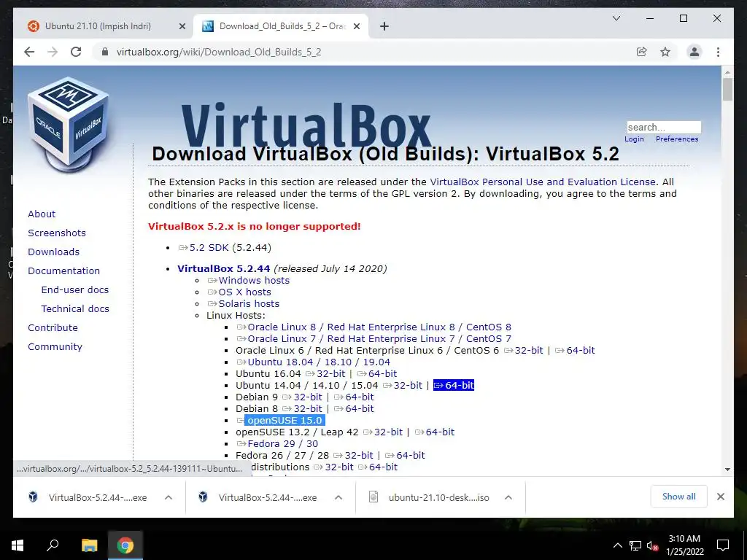Download Oracle Linux 6 32-bit package
The height and width of the screenshot is (560, 747).
click(x=524, y=351)
